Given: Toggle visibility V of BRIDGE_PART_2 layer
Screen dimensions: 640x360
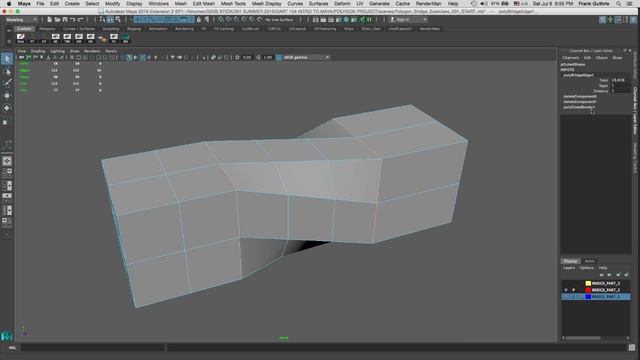Looking at the screenshot, I should [x=566, y=290].
